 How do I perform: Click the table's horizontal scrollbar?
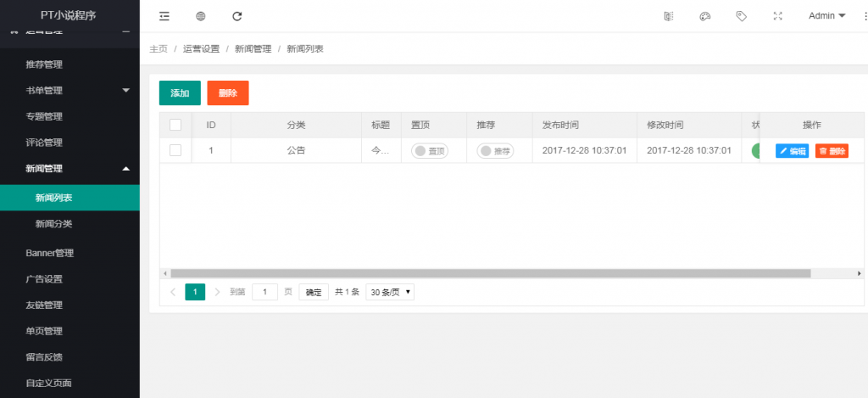coord(490,273)
